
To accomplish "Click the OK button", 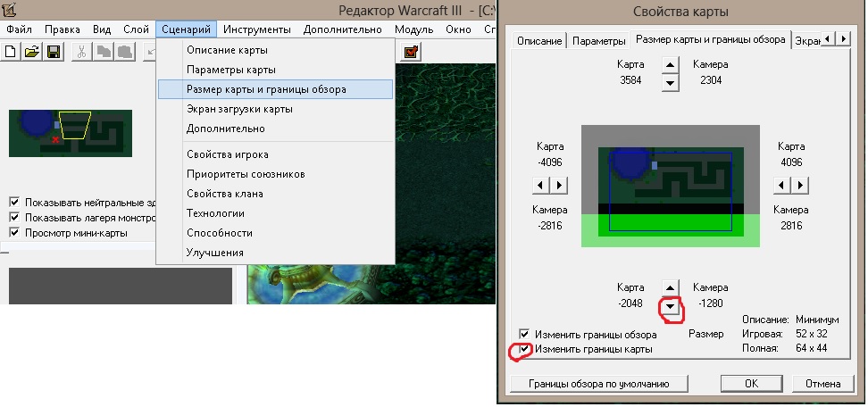I will coord(751,383).
